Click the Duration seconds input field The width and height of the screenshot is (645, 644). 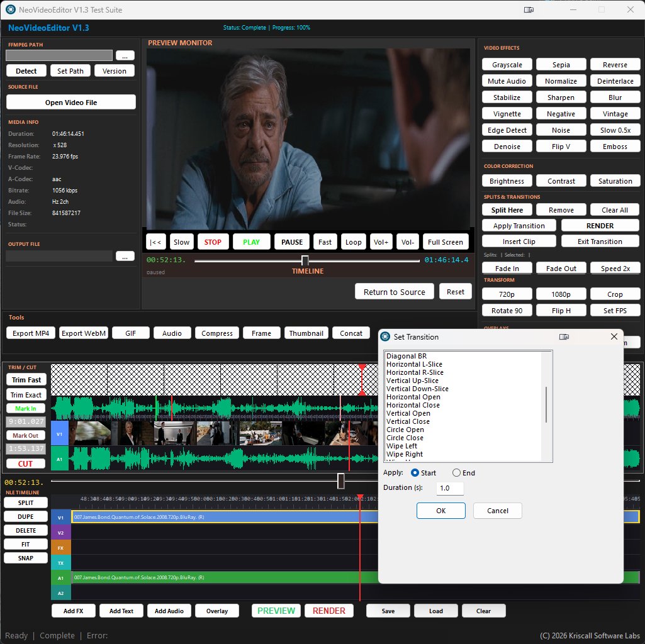450,488
